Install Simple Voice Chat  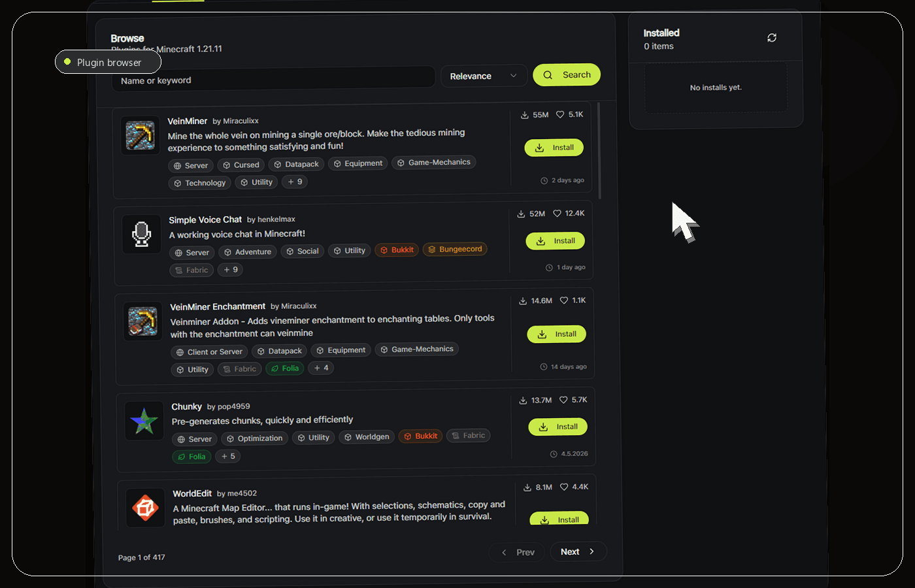pyautogui.click(x=556, y=241)
